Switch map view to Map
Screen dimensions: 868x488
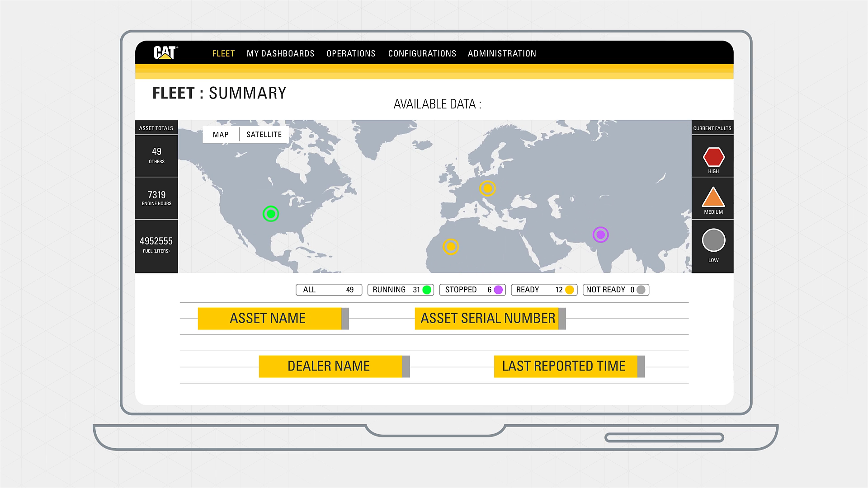[x=221, y=135]
